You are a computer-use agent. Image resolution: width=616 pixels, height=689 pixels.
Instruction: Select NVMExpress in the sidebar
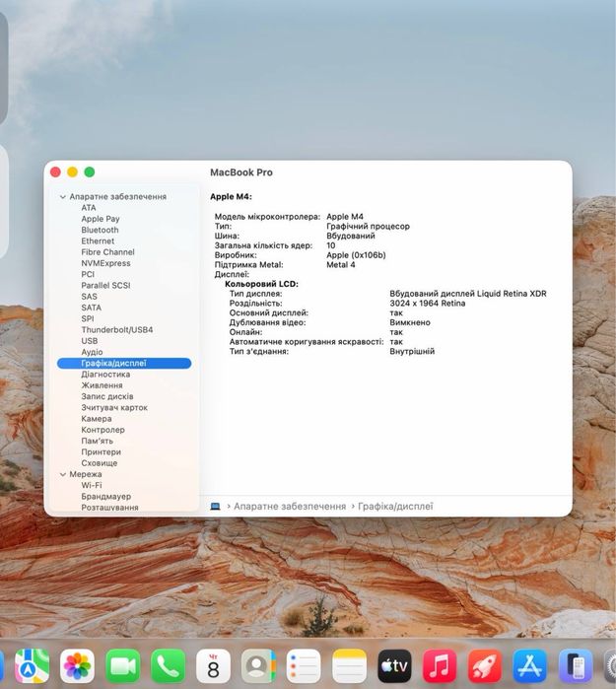click(x=105, y=263)
